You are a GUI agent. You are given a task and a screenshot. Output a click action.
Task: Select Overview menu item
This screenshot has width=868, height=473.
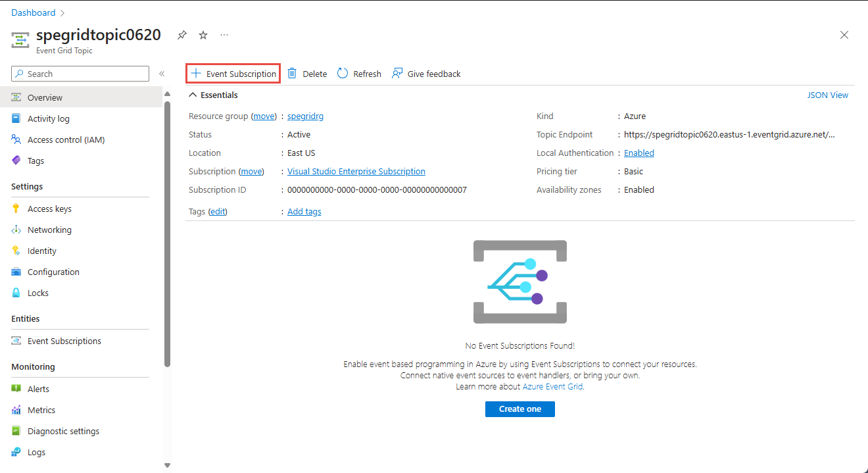(81, 97)
